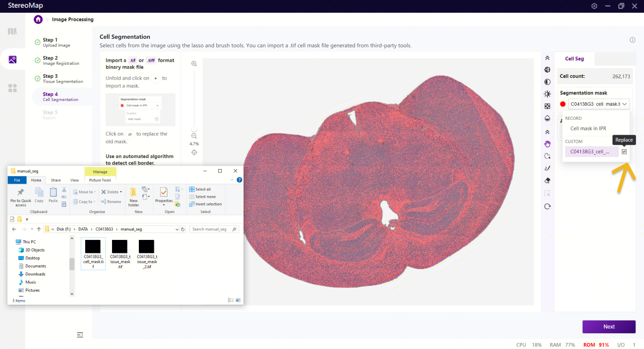
Task: Zoom out of the tissue image
Action: (x=194, y=136)
